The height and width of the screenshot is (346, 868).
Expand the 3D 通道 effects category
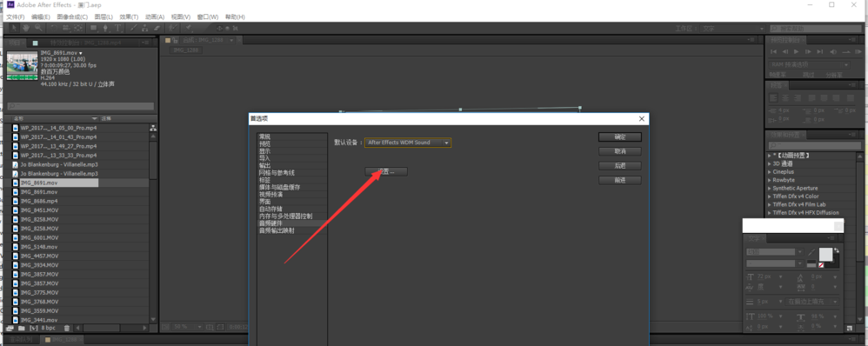click(x=770, y=163)
